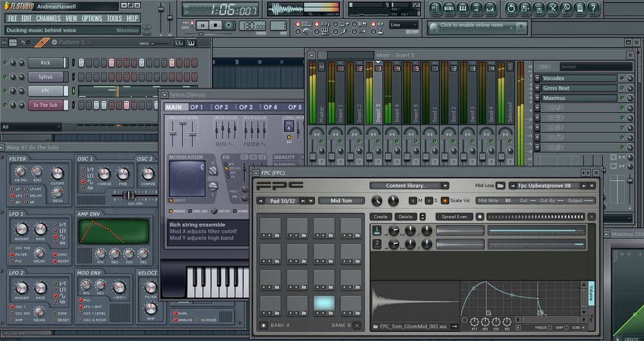Open the TOOLS menu

tap(114, 19)
